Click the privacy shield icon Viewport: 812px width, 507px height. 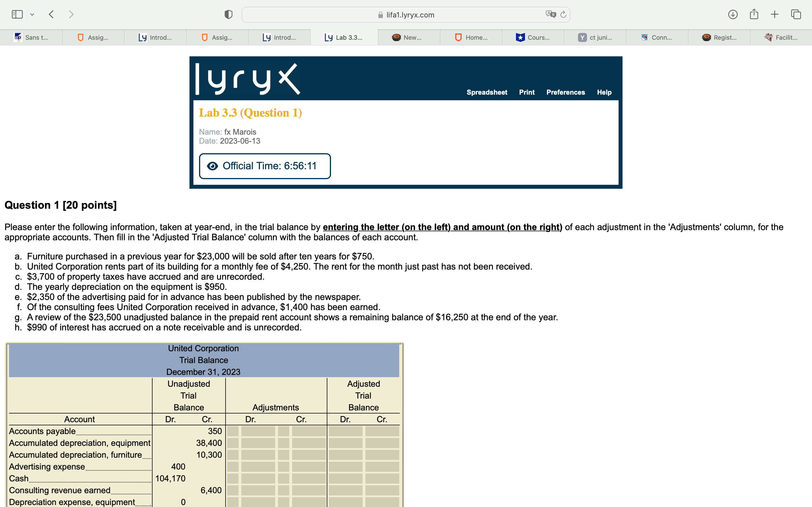(228, 14)
